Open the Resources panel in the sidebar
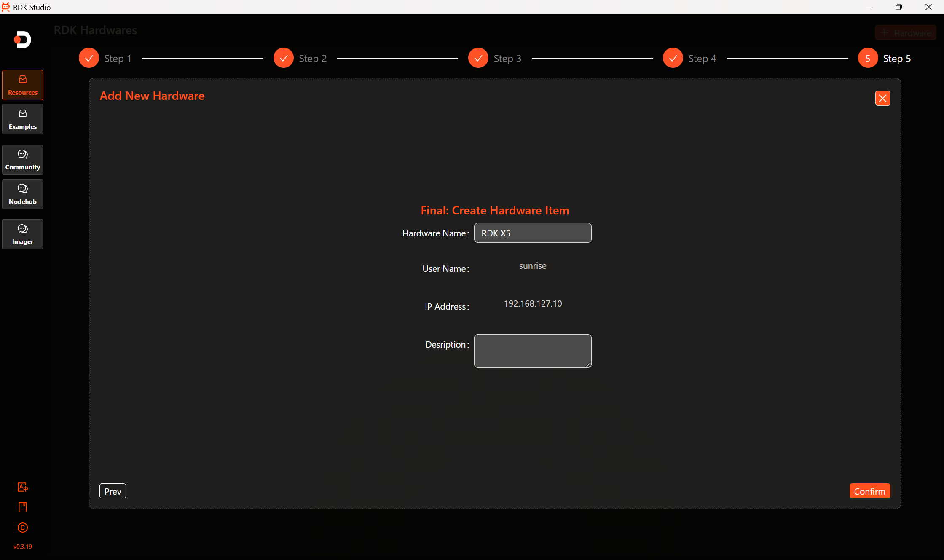Screen dimensions: 944x560 [23, 85]
